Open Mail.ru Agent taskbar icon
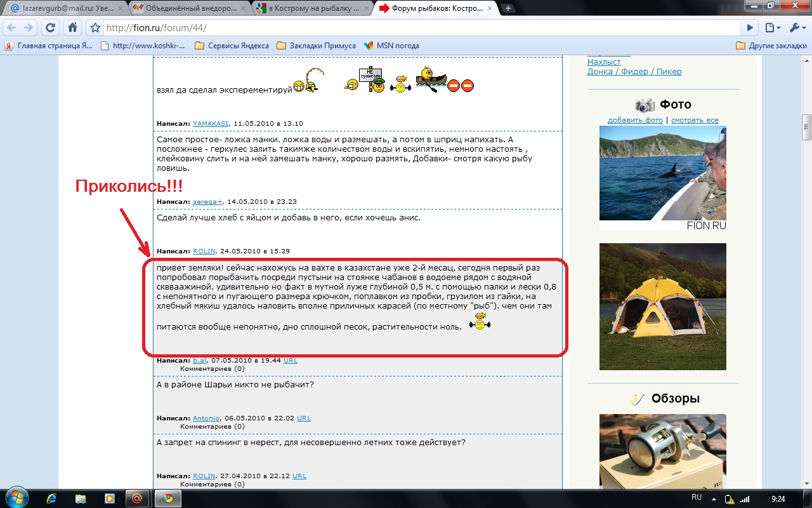812x508 pixels. tap(136, 498)
